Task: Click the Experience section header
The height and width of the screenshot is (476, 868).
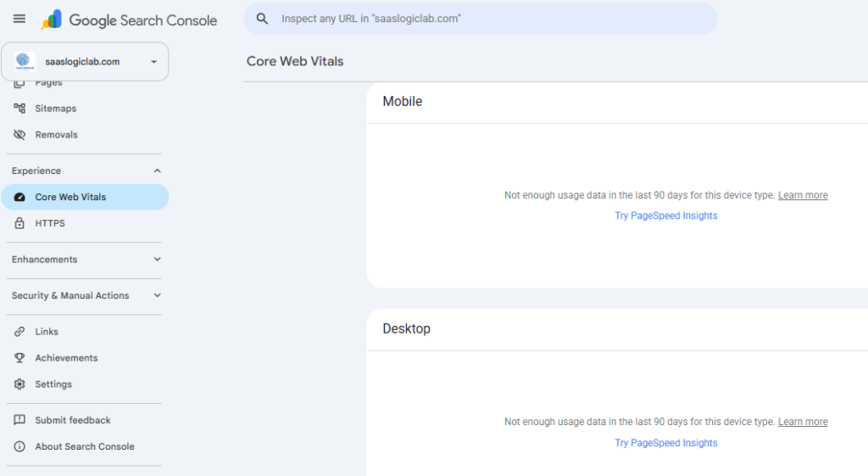Action: (36, 171)
